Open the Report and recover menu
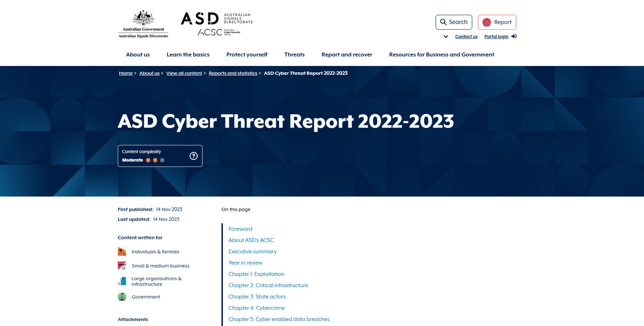The height and width of the screenshot is (326, 644). [347, 54]
